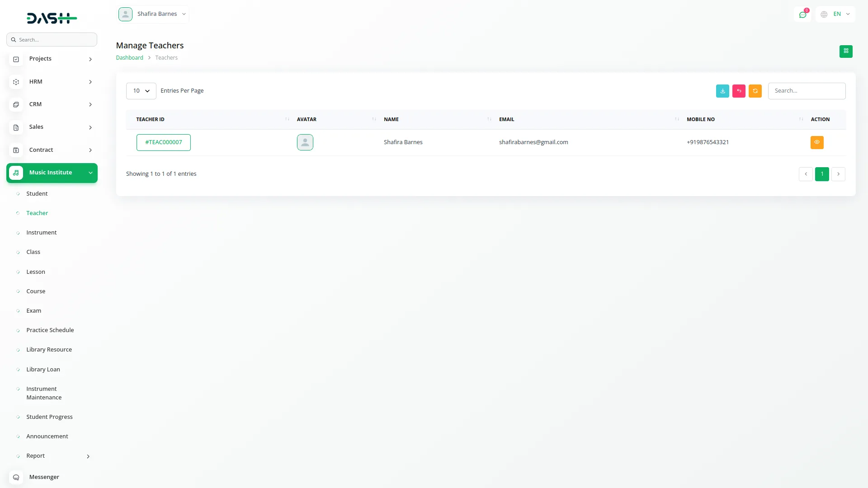This screenshot has height=488, width=868.
Task: Click the orange refresh icon
Action: 755,91
